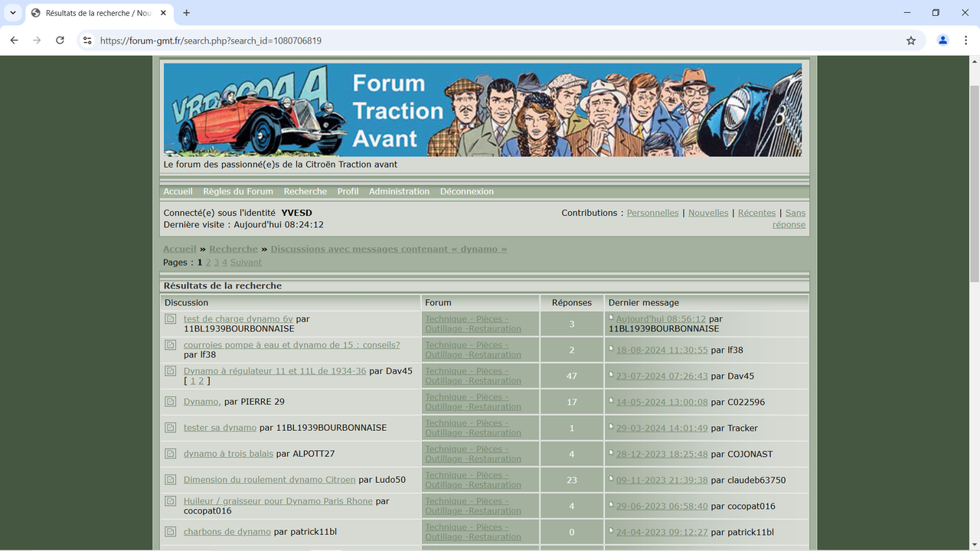The image size is (980, 551).
Task: Click the small post icon before 28-12-2023 18:25:48
Action: [611, 452]
